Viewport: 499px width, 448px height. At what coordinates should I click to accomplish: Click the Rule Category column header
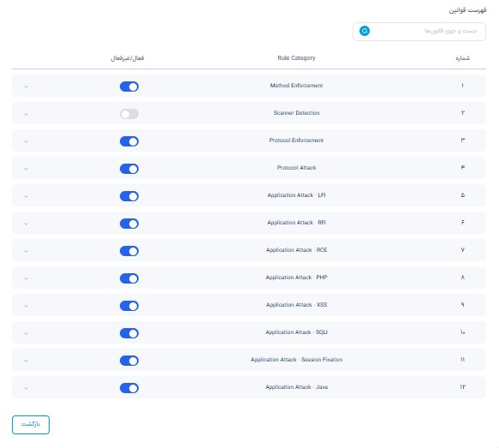click(296, 58)
